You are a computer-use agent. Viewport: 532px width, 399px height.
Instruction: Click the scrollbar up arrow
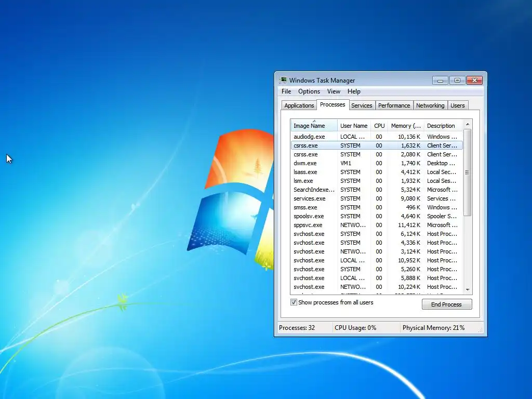pos(468,125)
